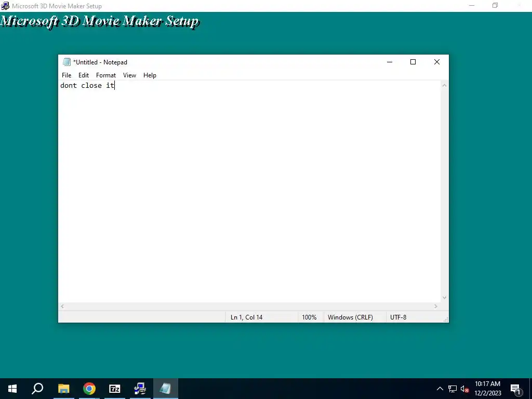Click the vertical scrollbar up arrow
This screenshot has height=399, width=532.
click(444, 85)
